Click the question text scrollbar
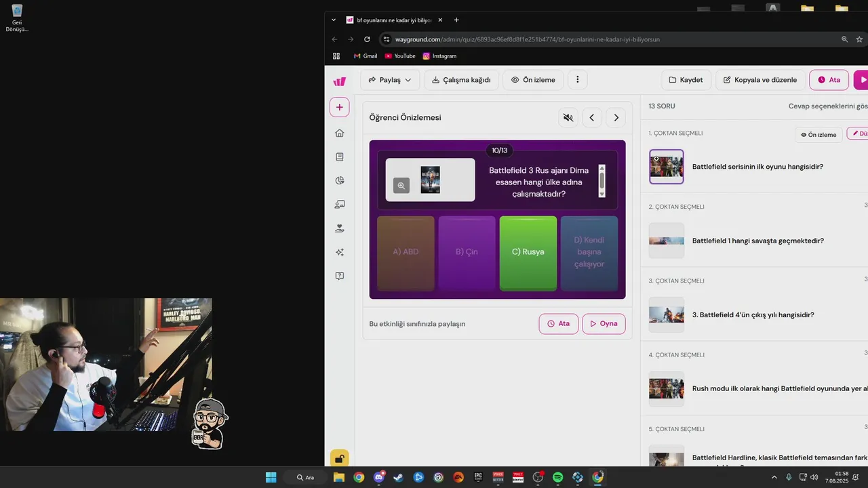Viewport: 868px width, 488px height. (x=601, y=181)
